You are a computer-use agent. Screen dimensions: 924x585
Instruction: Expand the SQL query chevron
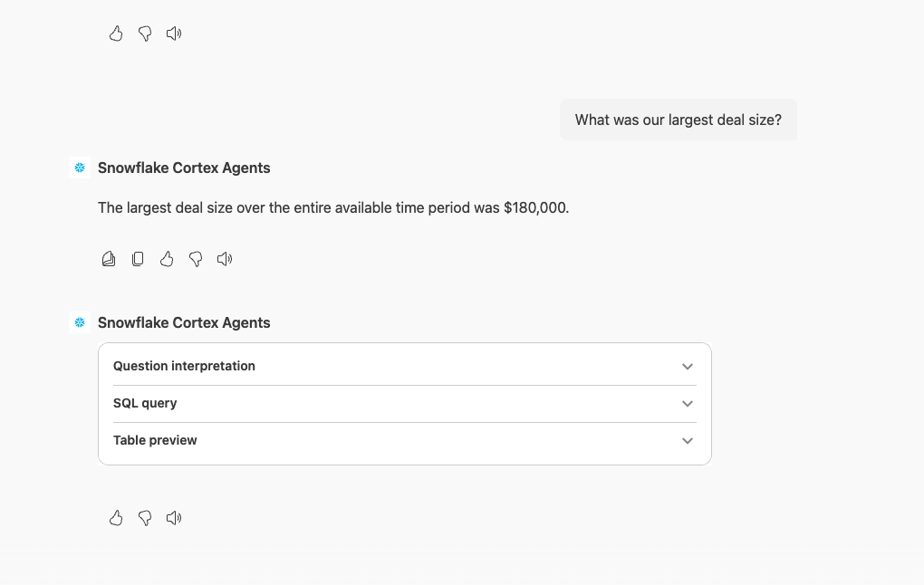688,404
